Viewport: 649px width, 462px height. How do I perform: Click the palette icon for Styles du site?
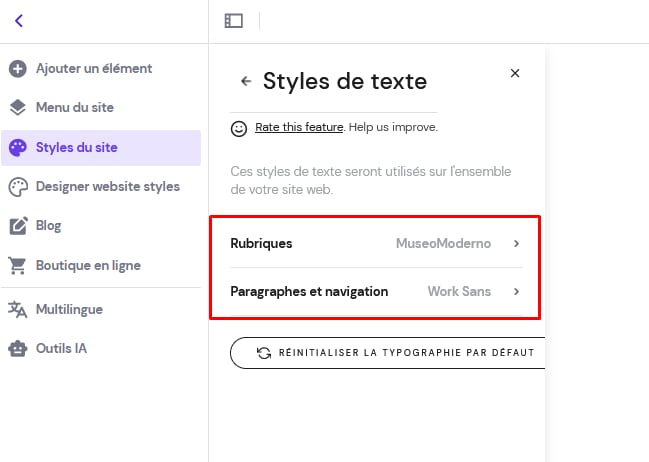(x=17, y=148)
